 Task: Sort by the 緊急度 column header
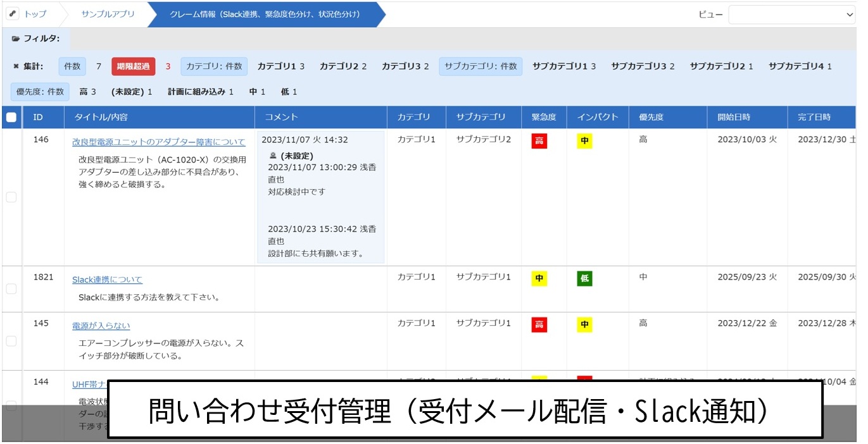pyautogui.click(x=543, y=117)
